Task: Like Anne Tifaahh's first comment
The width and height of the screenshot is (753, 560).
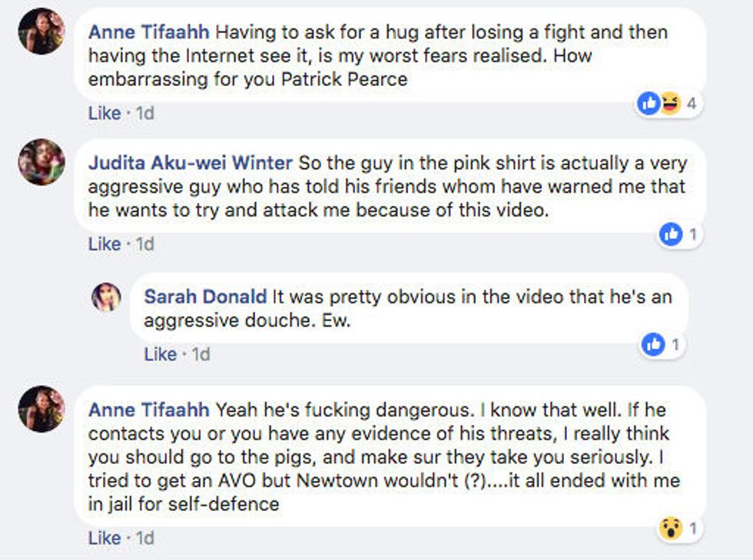Action: [x=104, y=113]
